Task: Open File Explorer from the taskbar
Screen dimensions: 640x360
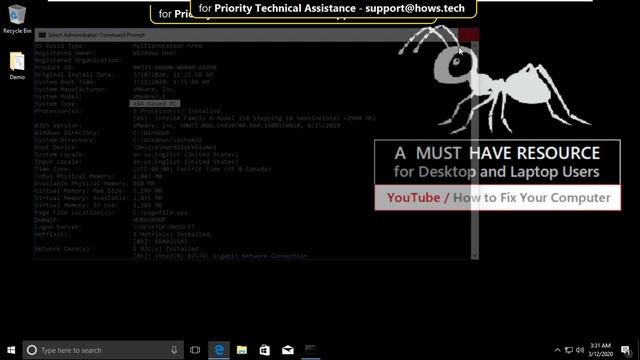Action: 242,350
